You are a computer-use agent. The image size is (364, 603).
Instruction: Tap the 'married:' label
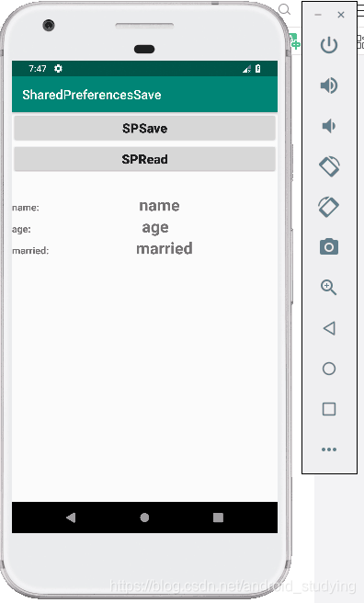(30, 251)
